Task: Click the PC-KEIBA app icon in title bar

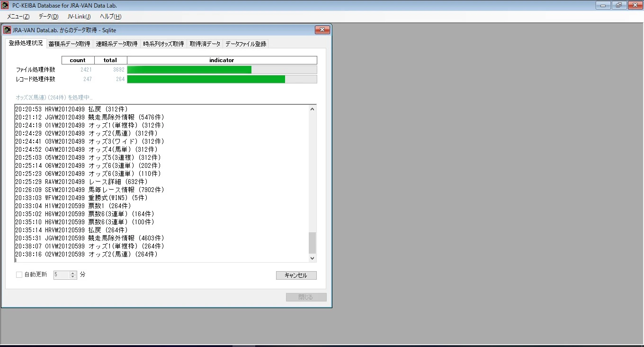Action: pyautogui.click(x=5, y=5)
